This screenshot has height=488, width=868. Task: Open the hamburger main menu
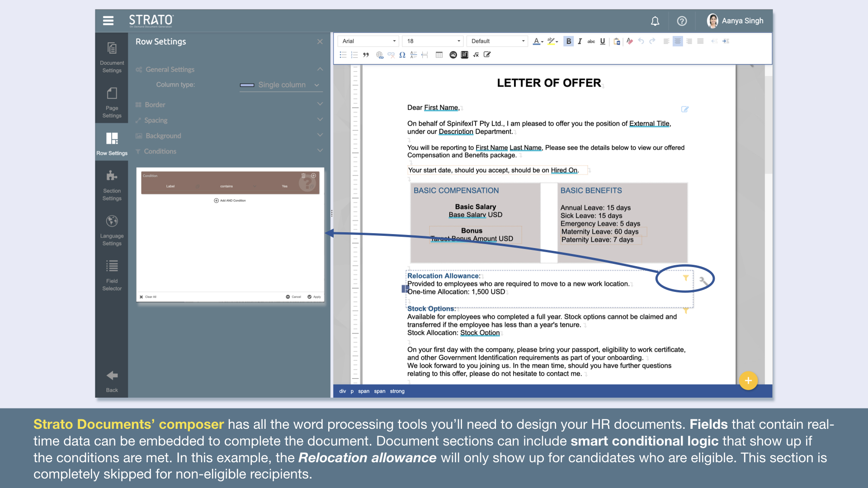[108, 21]
